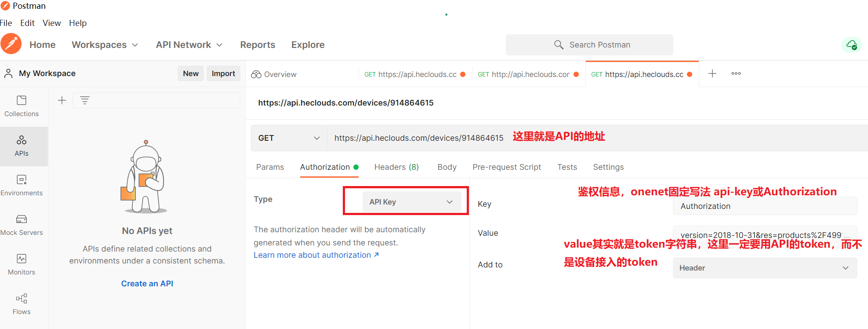This screenshot has height=329, width=868.
Task: Click the plus icon to add an API
Action: coord(62,100)
